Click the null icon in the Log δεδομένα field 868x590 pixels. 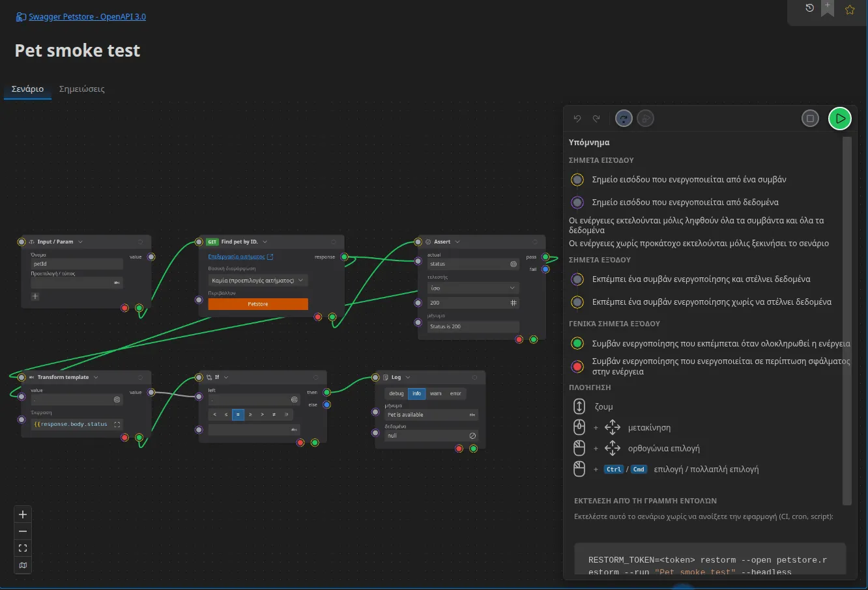pos(472,436)
